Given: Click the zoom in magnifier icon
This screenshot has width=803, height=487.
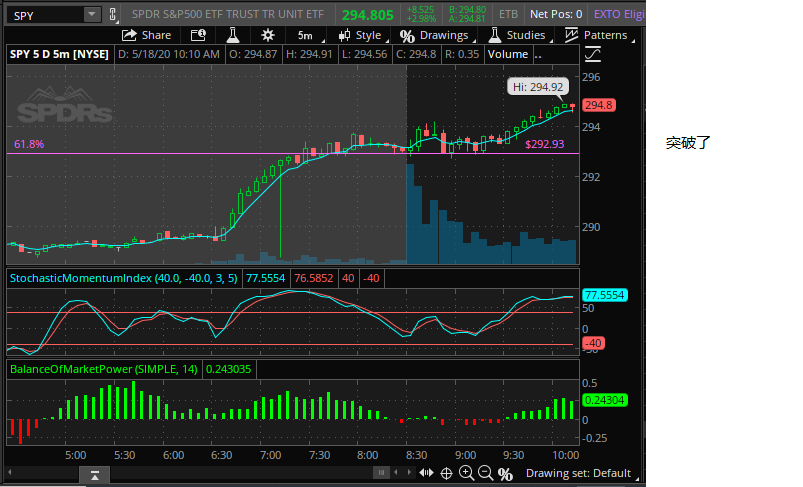Looking at the screenshot, I should [466, 473].
